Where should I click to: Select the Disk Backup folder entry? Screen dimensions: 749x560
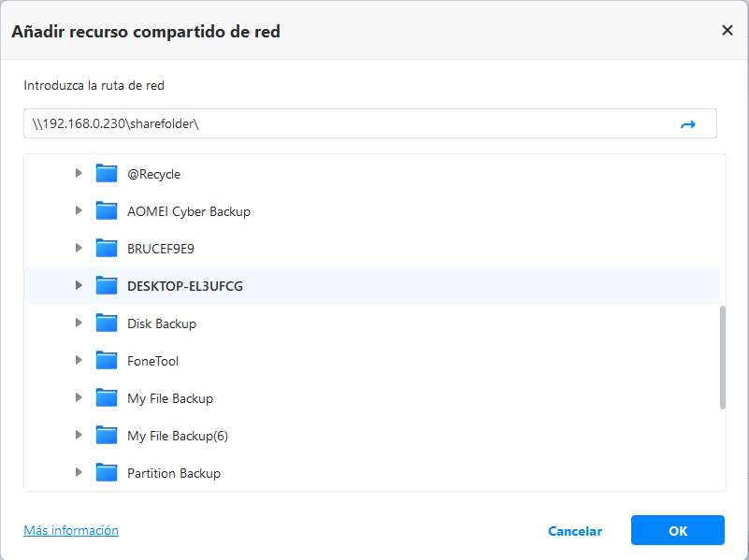tap(162, 323)
